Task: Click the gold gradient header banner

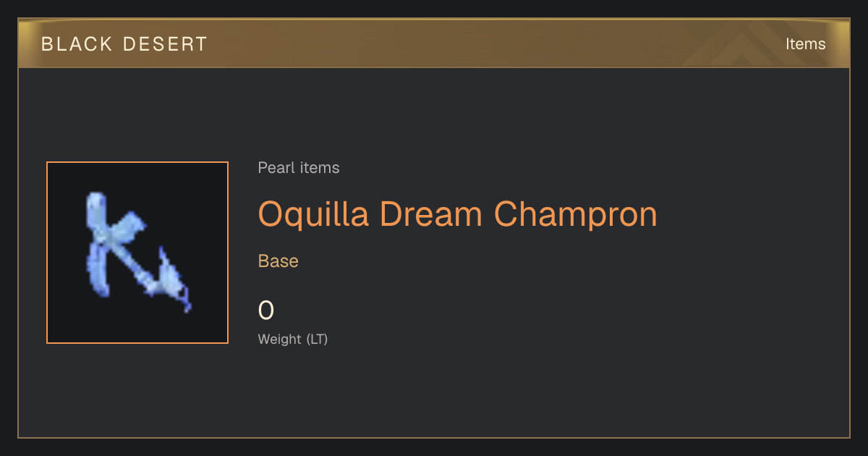Action: point(434,43)
